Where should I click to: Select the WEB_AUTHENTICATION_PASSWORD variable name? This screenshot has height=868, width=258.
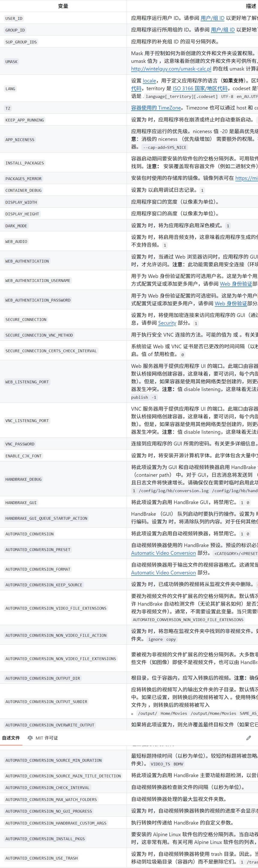click(x=38, y=300)
